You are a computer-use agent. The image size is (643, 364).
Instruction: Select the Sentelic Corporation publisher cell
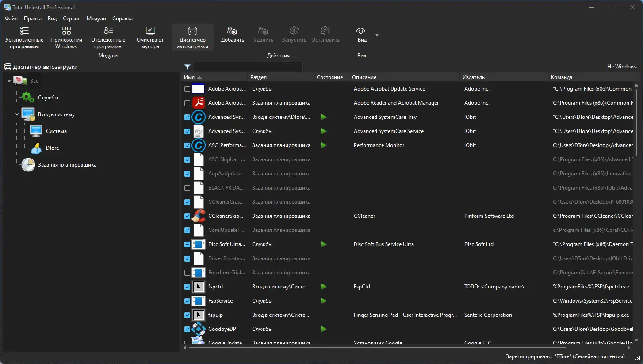click(x=488, y=315)
